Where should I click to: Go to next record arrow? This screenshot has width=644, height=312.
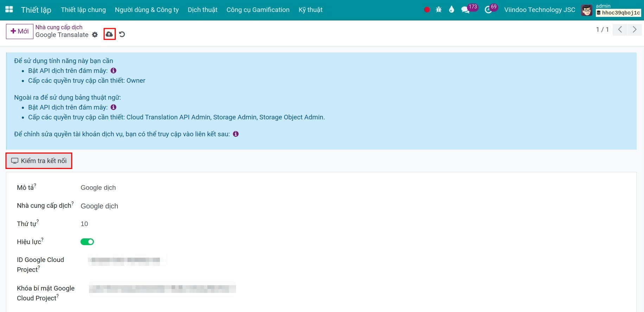click(635, 30)
